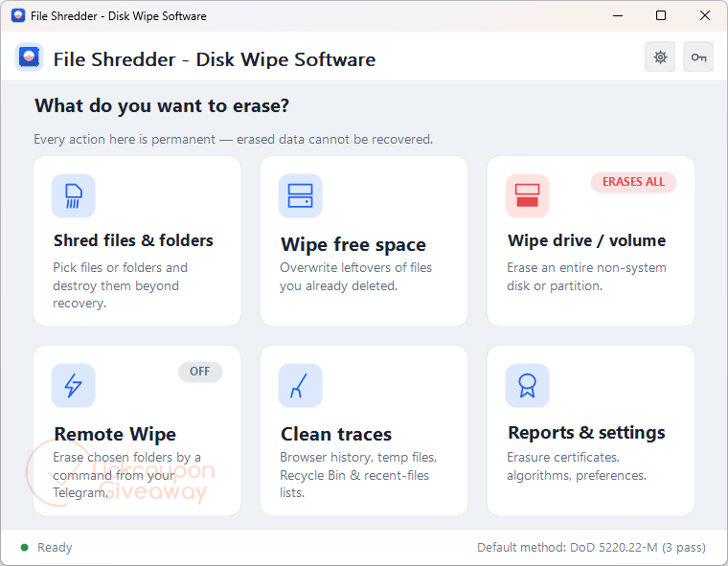The image size is (728, 566).
Task: Select the red Wipe drive icon
Action: coord(528,196)
